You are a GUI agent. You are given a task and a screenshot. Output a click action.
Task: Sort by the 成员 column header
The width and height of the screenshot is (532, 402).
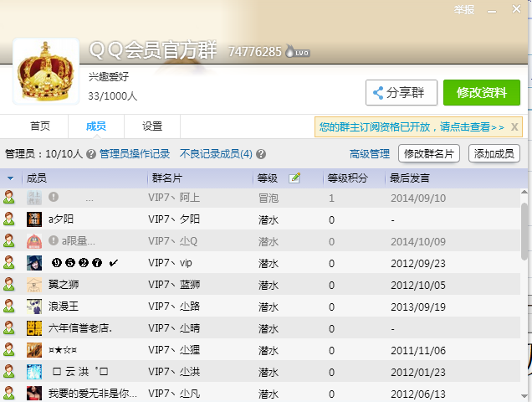tap(36, 178)
